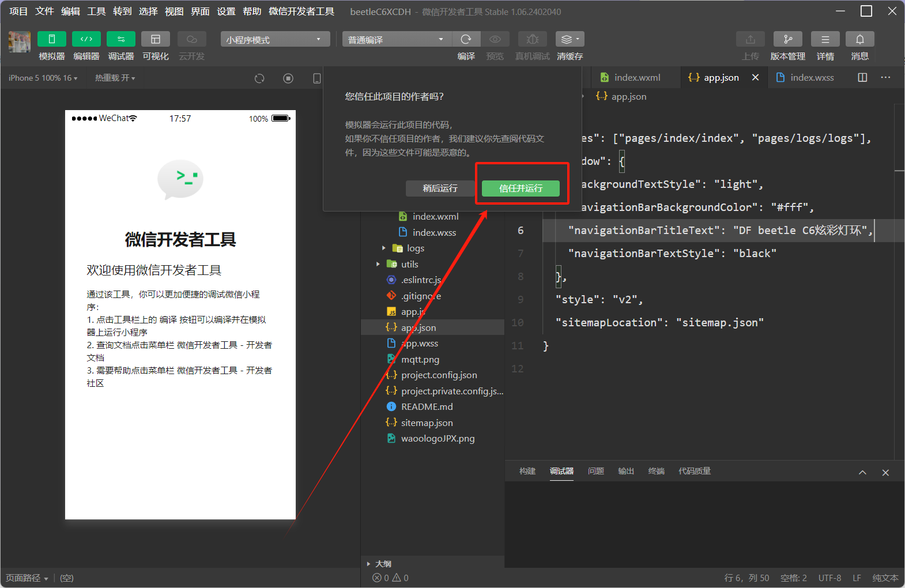Click the 上传 upload icon
This screenshot has width=905, height=588.
[751, 39]
